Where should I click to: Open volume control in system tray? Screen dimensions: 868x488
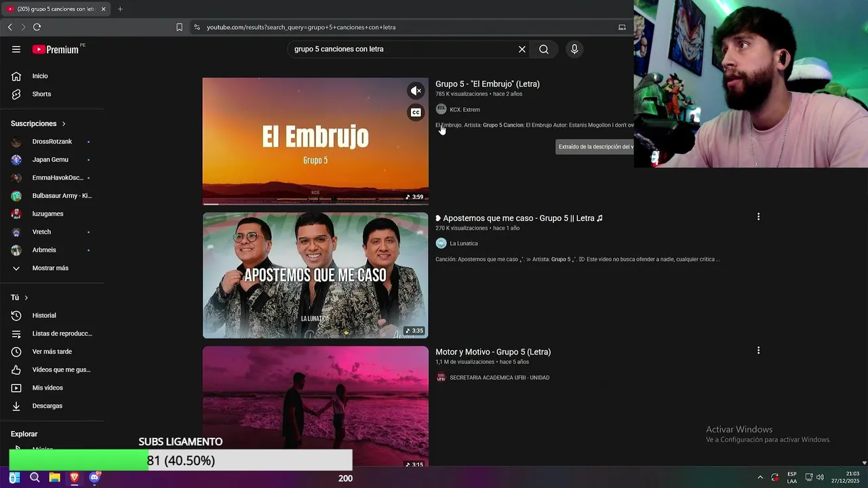820,477
